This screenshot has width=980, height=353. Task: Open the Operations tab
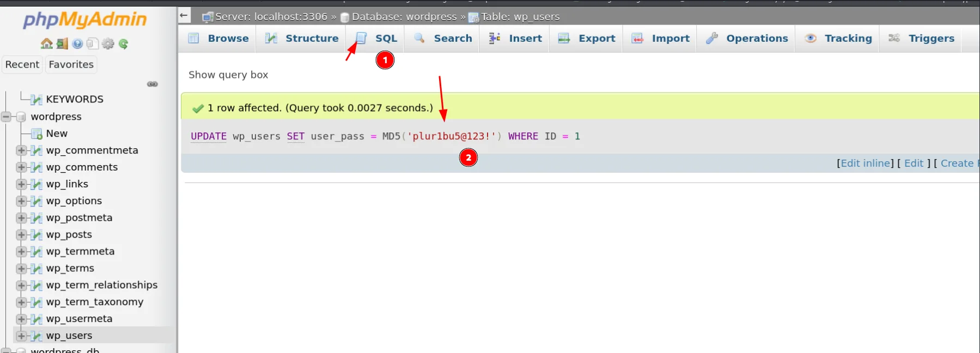pyautogui.click(x=746, y=39)
